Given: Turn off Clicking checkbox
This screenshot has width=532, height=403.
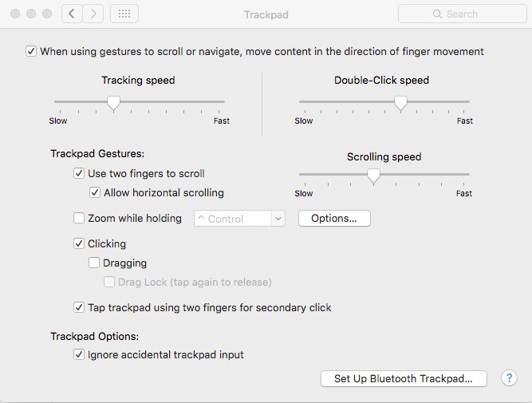Looking at the screenshot, I should 79,243.
